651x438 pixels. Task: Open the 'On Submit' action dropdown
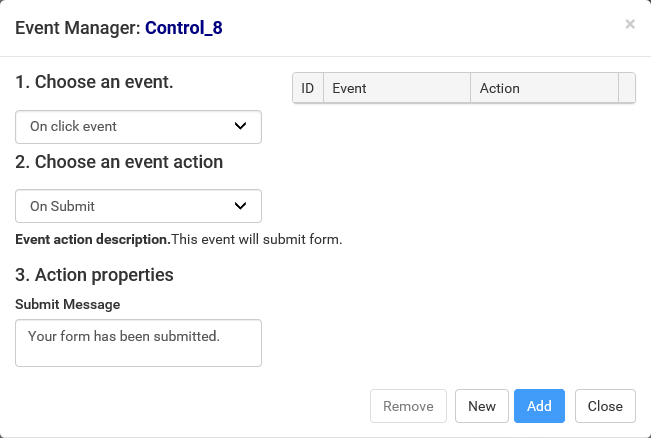pyautogui.click(x=138, y=206)
